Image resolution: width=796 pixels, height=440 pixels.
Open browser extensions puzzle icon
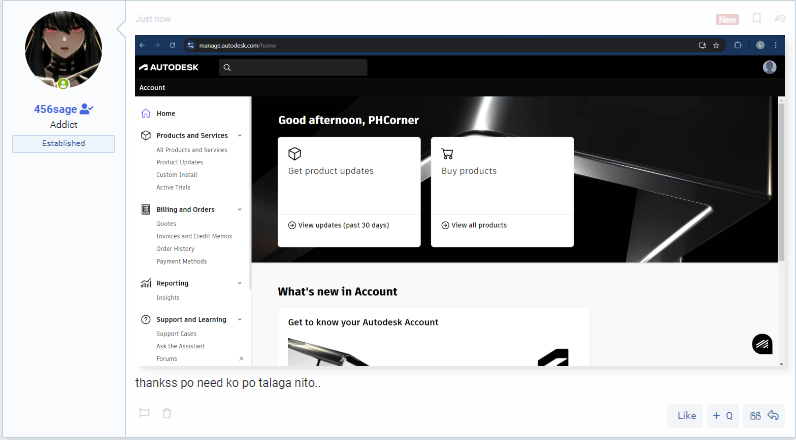click(738, 45)
